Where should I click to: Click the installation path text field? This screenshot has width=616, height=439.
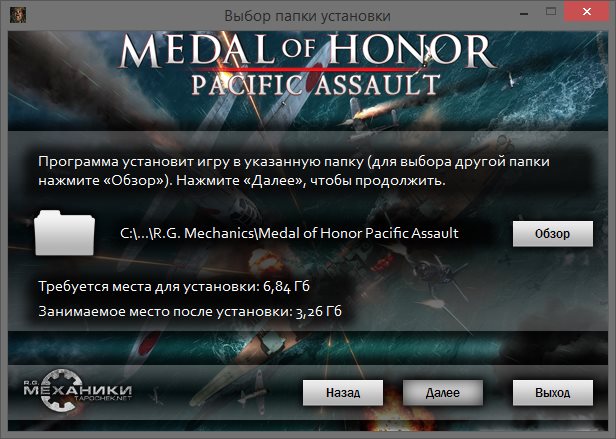point(289,233)
